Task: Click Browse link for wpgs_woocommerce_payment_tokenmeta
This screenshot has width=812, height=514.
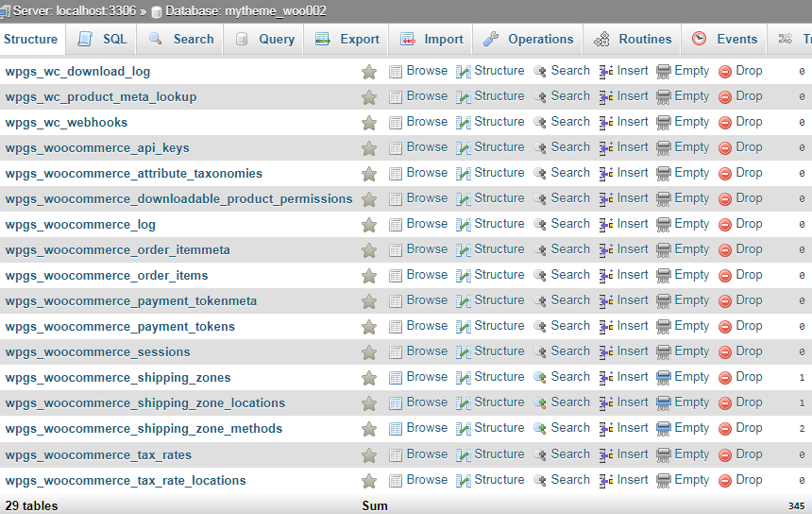Action: tap(427, 300)
